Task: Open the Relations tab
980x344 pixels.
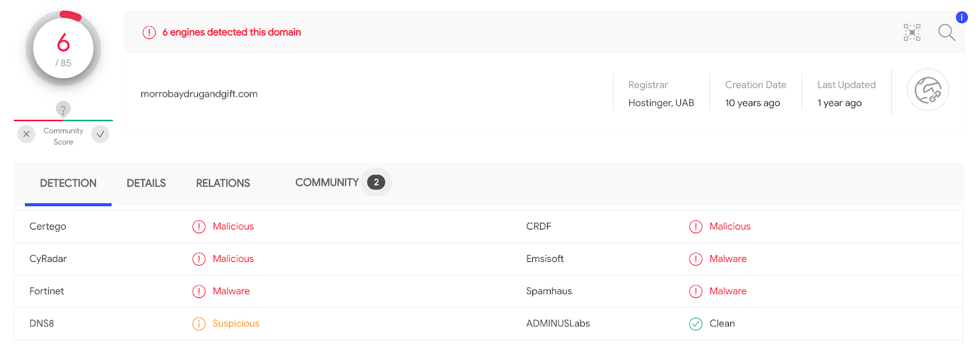Action: (x=223, y=183)
